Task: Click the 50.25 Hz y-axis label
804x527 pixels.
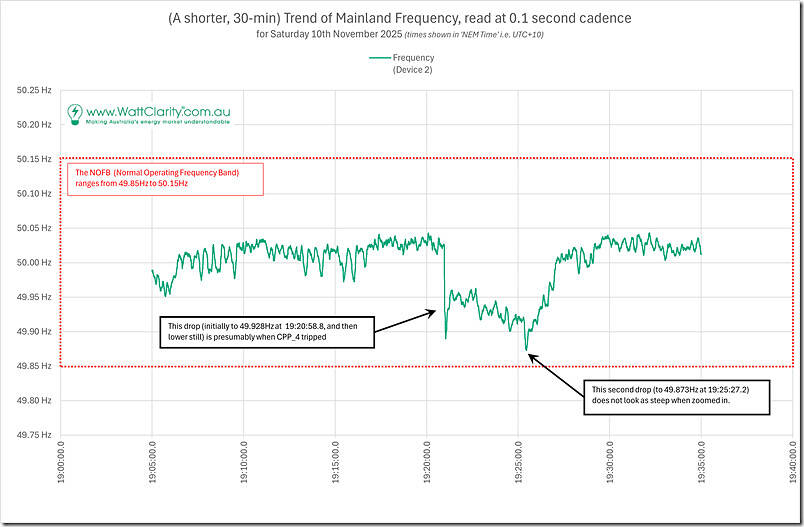Action: (x=32, y=90)
